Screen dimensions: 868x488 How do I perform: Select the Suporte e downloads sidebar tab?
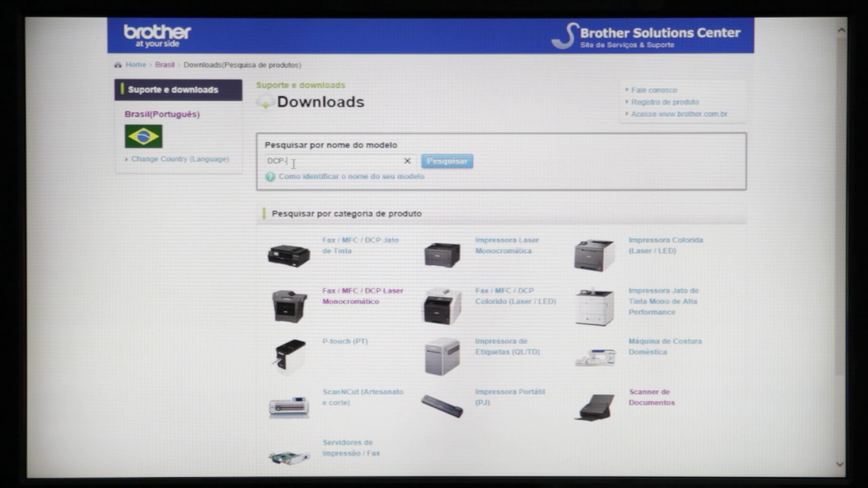[x=178, y=89]
